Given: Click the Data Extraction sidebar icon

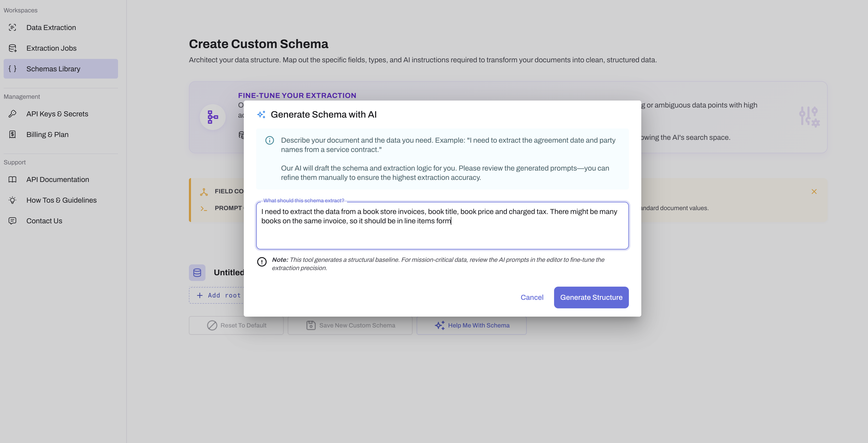Looking at the screenshot, I should (x=12, y=28).
